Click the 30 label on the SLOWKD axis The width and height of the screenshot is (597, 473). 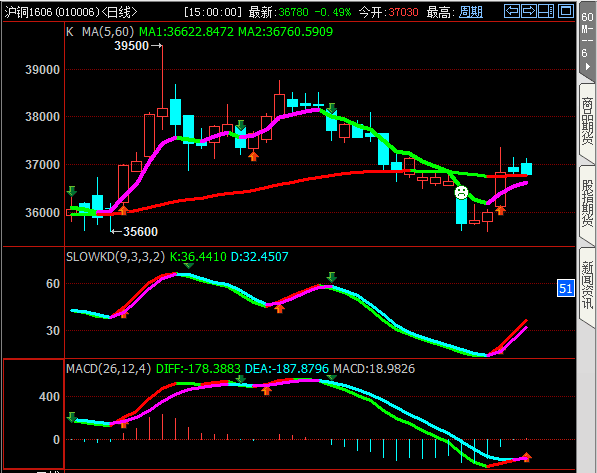[53, 331]
